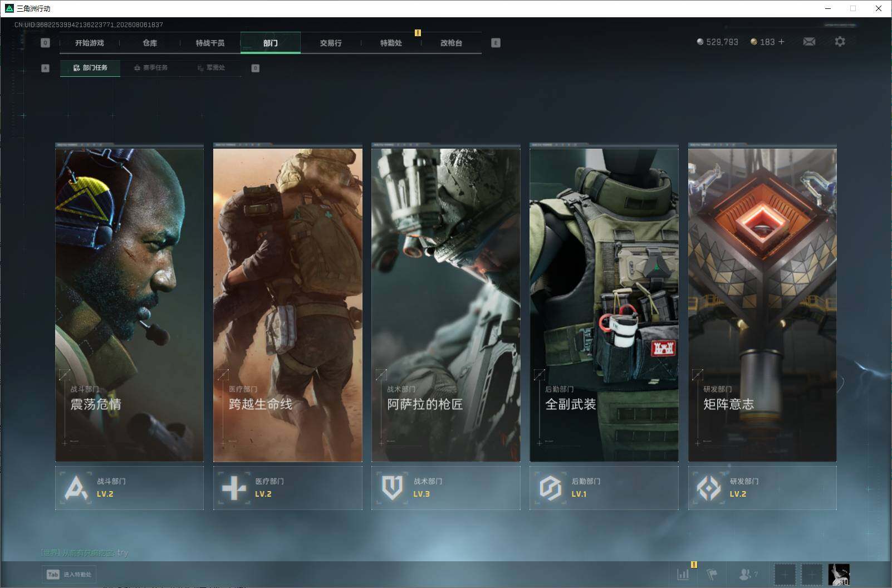Click the 战斗部门 emblem icon
This screenshot has width=892, height=588.
tap(76, 488)
